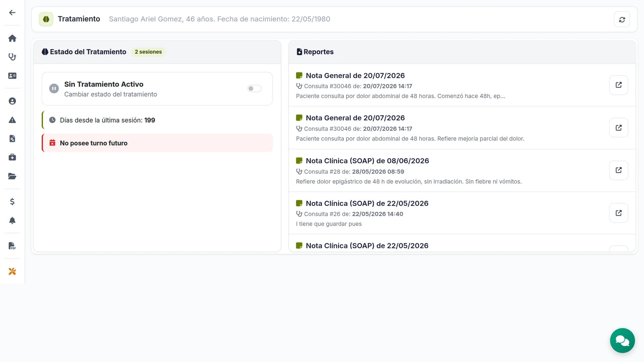Open the stethoscope consultations icon in sidebar
644x362 pixels.
tap(12, 57)
